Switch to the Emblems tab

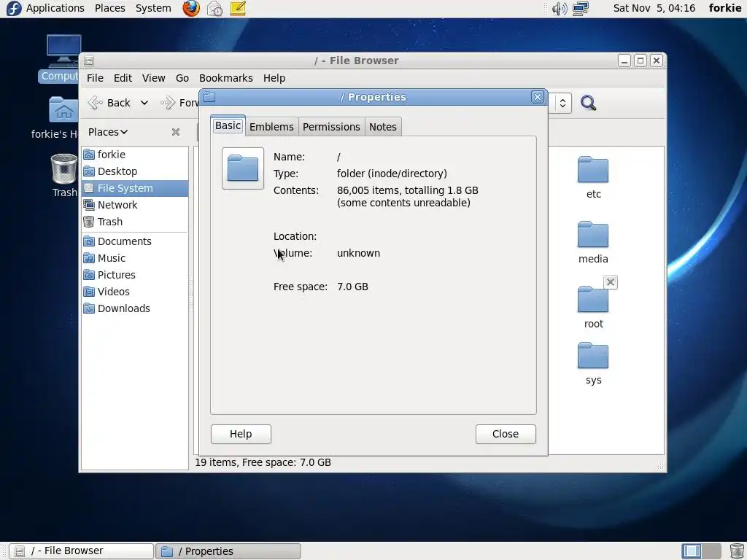tap(271, 127)
